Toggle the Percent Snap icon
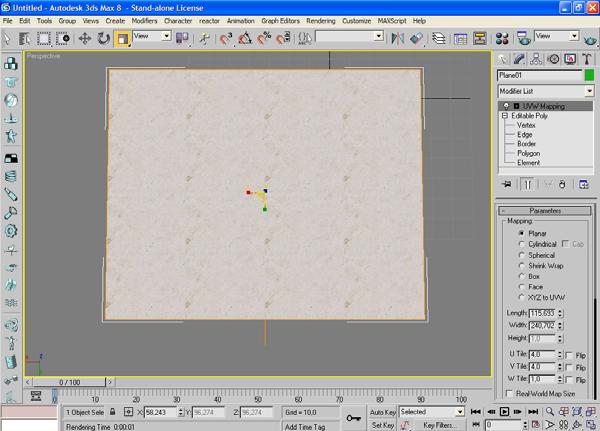 (264, 38)
